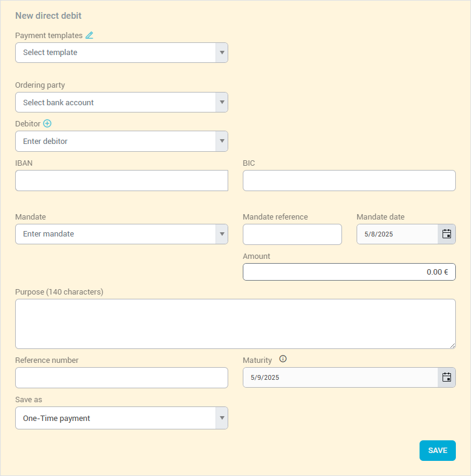This screenshot has width=471, height=476.
Task: Expand the Select template dropdown
Action: pyautogui.click(x=222, y=53)
